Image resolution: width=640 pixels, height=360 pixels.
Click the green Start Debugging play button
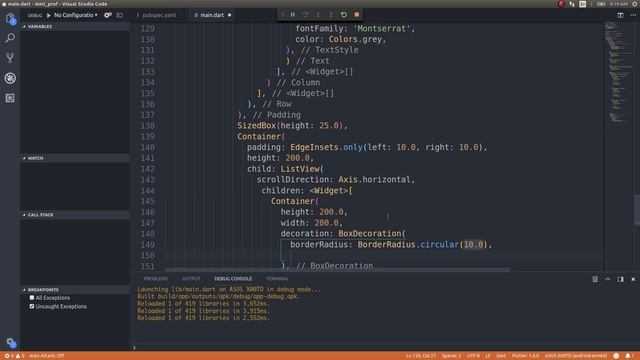[49, 15]
